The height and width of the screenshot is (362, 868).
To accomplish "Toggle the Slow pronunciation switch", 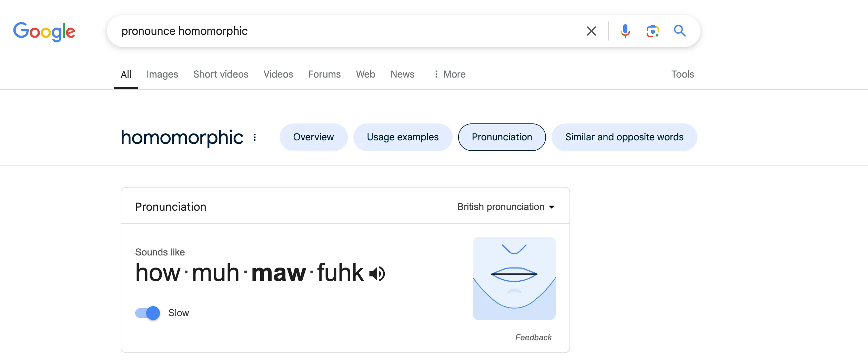I will pyautogui.click(x=148, y=313).
